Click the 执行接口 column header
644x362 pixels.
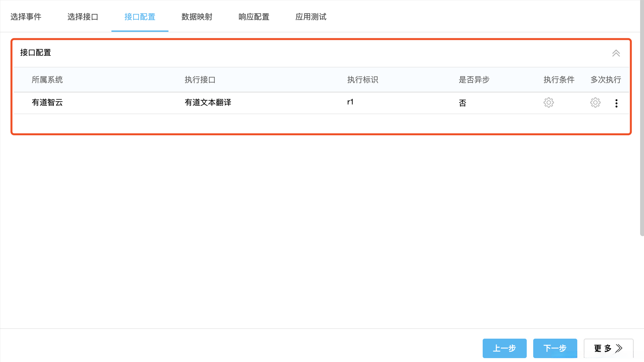(199, 79)
